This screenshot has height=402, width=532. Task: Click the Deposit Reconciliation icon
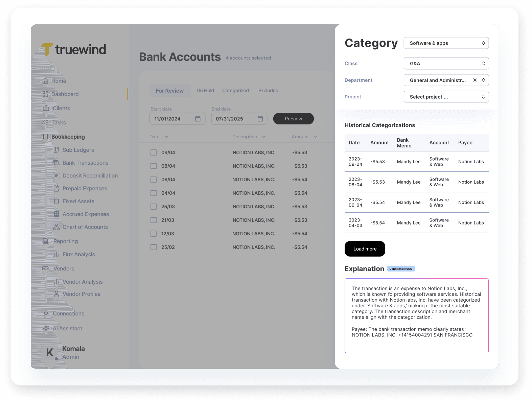coord(56,175)
